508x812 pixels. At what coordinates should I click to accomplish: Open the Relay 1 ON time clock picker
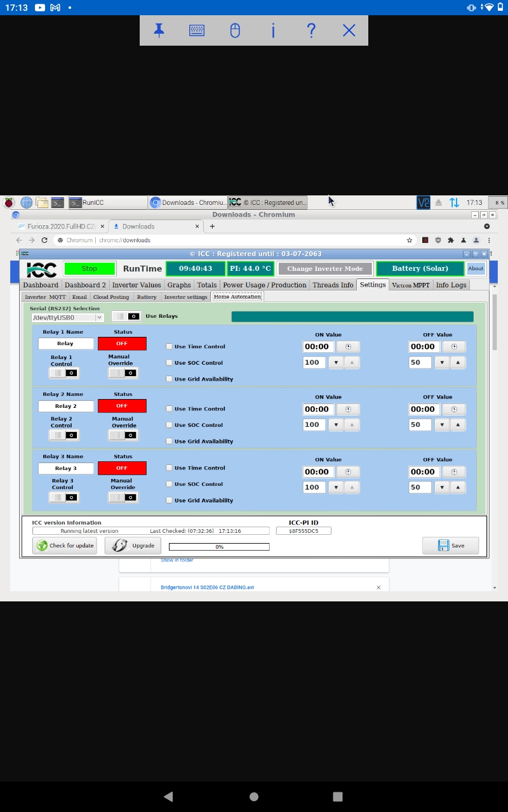pyautogui.click(x=348, y=346)
